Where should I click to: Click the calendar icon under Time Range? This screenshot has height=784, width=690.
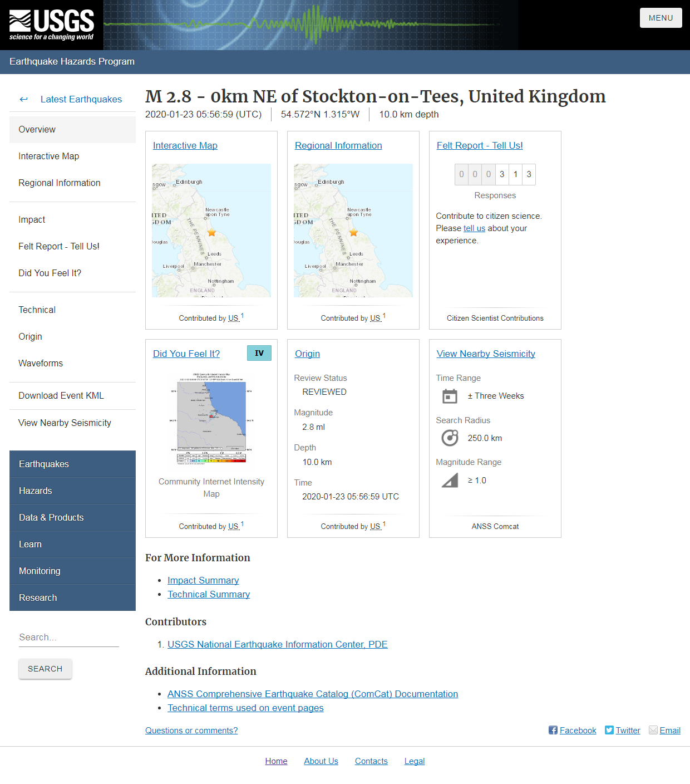coord(450,396)
